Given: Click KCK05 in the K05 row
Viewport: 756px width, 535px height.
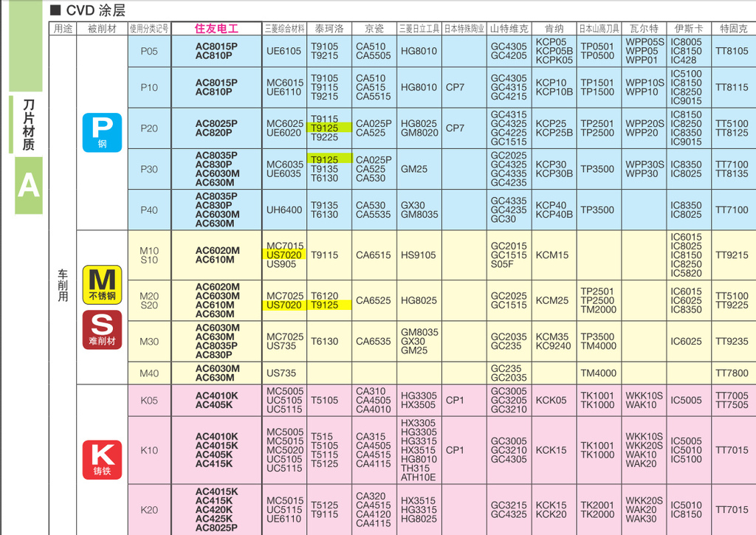Looking at the screenshot, I should click(551, 400).
